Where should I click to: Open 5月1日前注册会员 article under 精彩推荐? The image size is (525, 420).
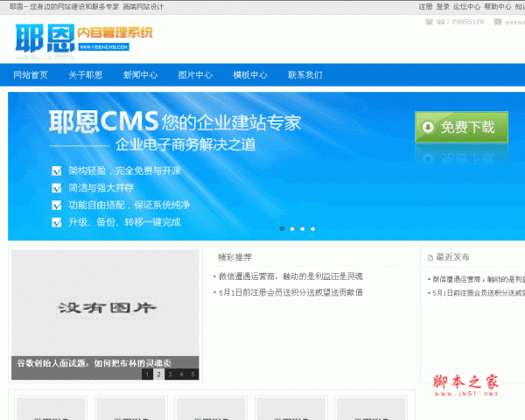click(290, 293)
